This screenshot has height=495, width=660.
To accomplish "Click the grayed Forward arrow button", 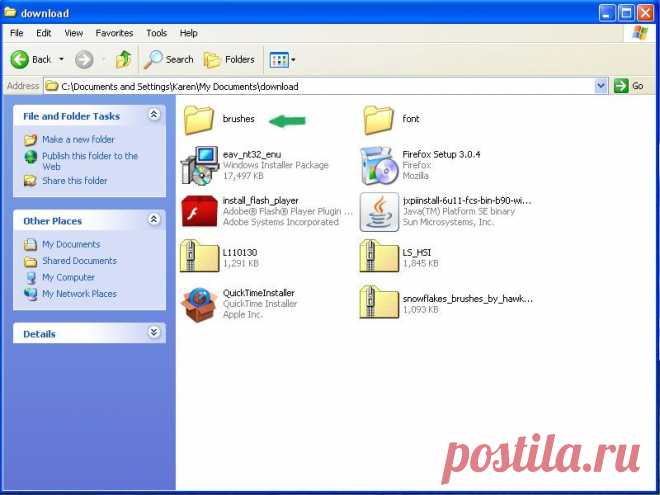I will pyautogui.click(x=84, y=59).
